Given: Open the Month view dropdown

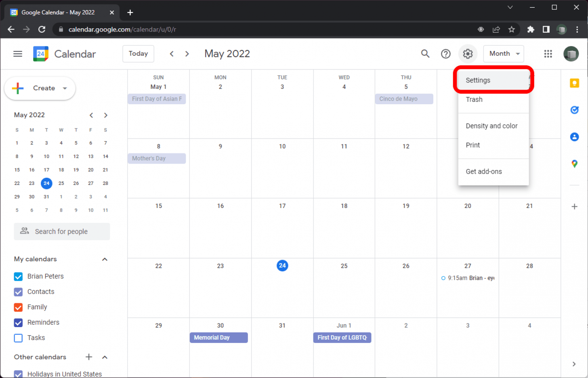Looking at the screenshot, I should tap(503, 53).
